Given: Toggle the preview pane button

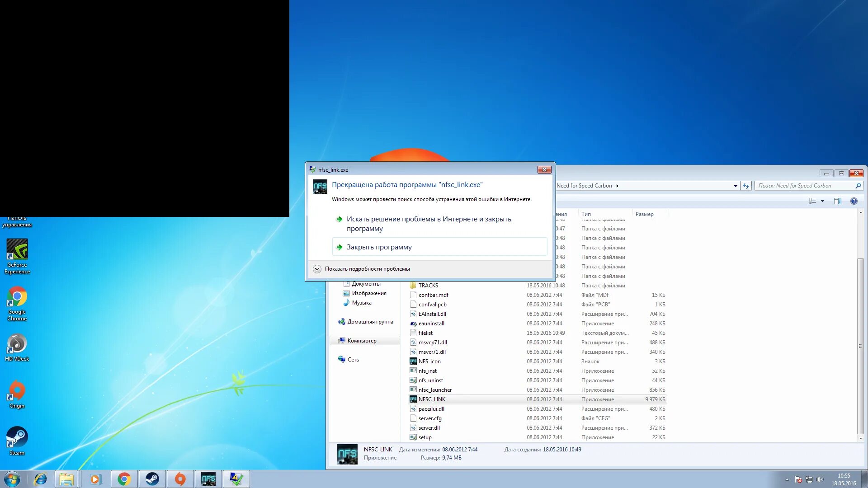Looking at the screenshot, I should tap(838, 201).
